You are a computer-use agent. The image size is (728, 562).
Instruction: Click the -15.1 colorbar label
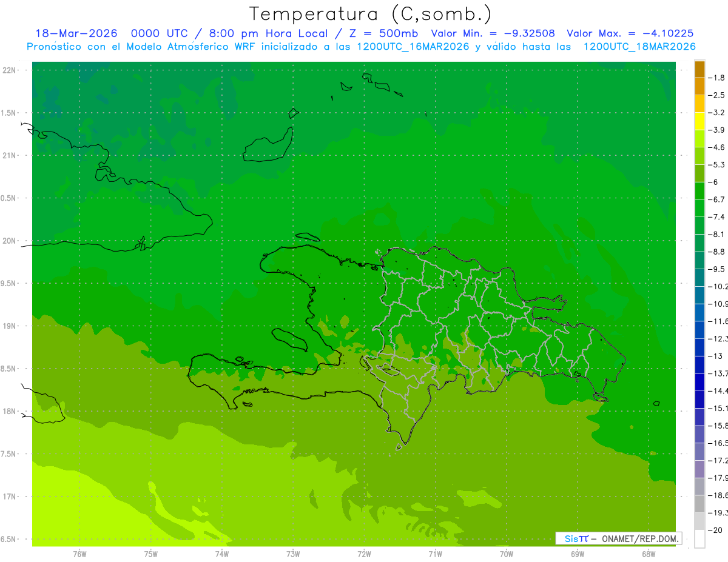tap(718, 408)
